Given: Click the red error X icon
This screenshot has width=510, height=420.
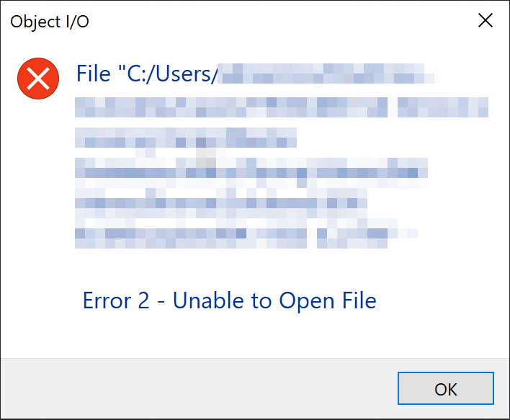Looking at the screenshot, I should [37, 79].
